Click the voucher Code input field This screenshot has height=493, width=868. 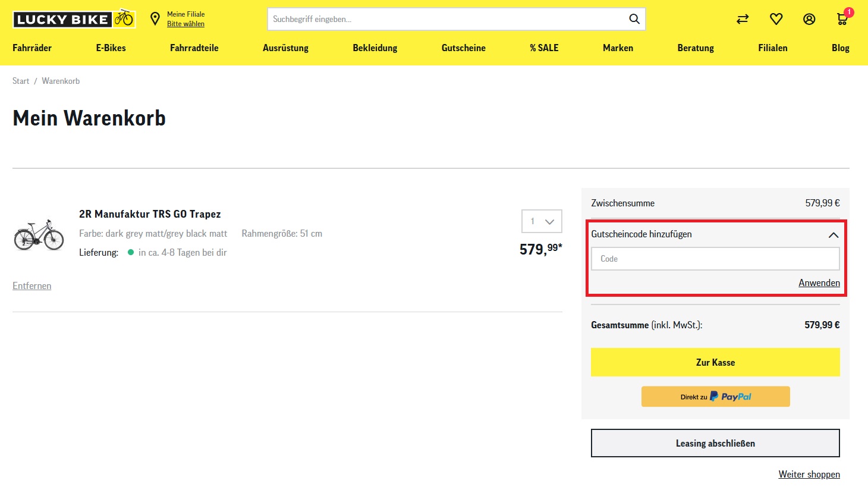click(715, 259)
